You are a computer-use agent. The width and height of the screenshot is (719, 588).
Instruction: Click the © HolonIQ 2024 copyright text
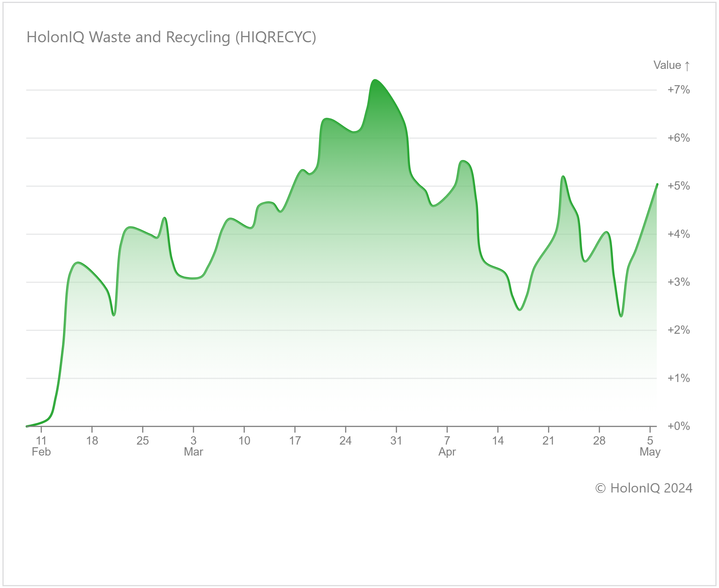click(x=643, y=488)
